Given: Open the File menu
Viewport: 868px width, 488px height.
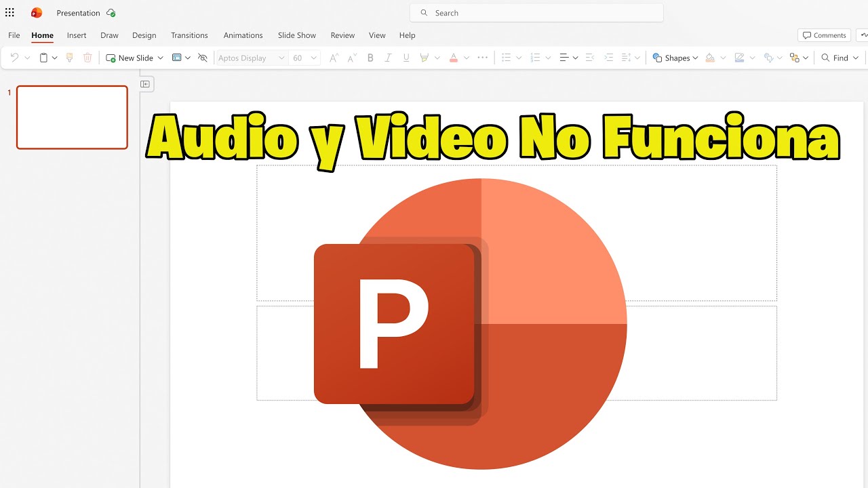Looking at the screenshot, I should [14, 35].
